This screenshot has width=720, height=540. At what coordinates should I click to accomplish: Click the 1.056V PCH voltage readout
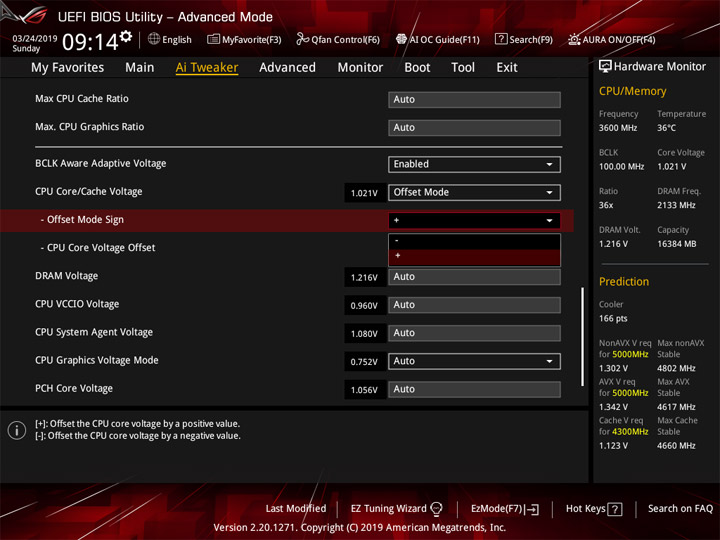pyautogui.click(x=364, y=390)
